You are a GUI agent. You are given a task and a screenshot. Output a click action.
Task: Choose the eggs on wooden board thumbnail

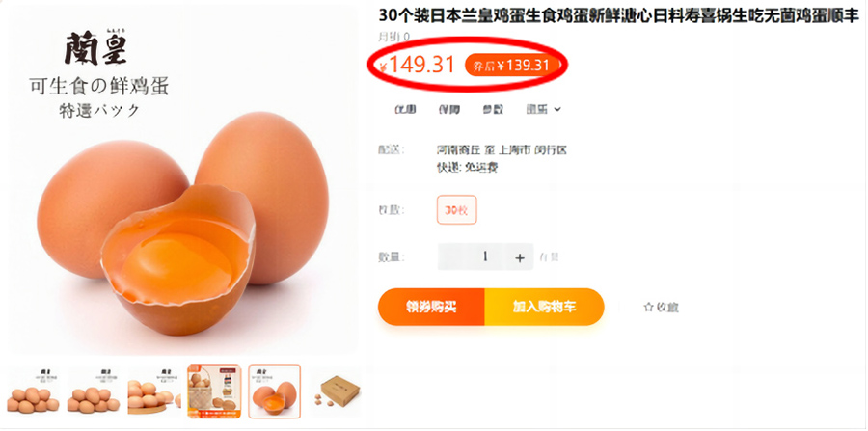point(154,391)
